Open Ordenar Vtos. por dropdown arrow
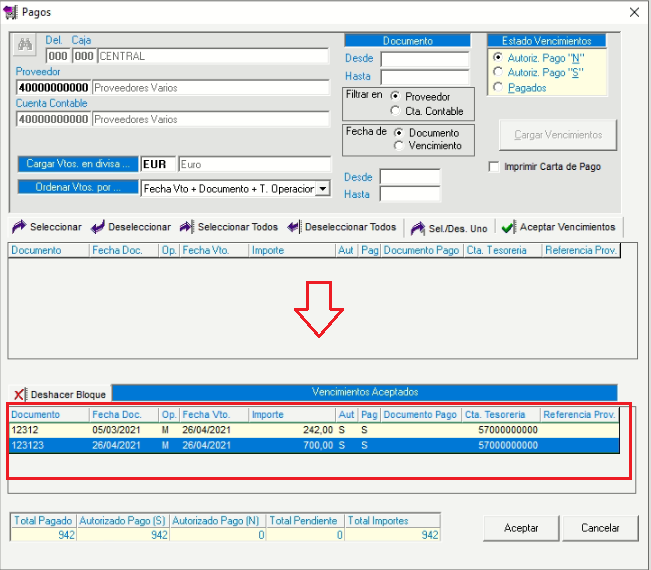 (x=323, y=189)
